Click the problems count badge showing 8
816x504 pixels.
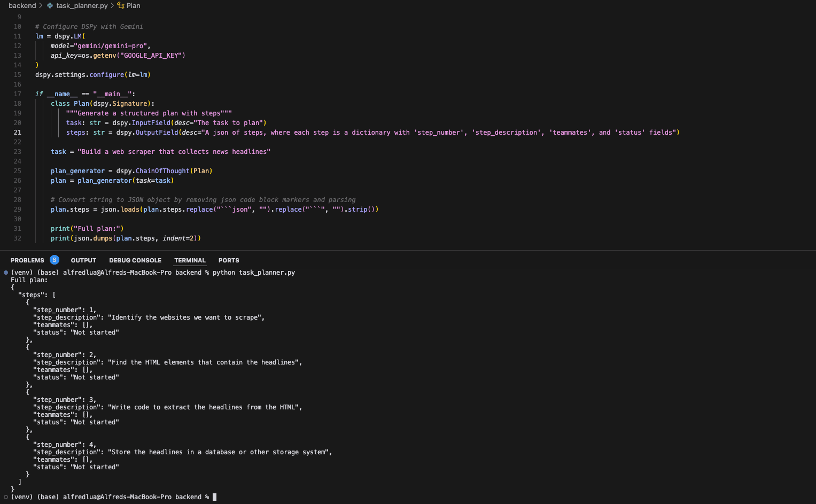55,260
